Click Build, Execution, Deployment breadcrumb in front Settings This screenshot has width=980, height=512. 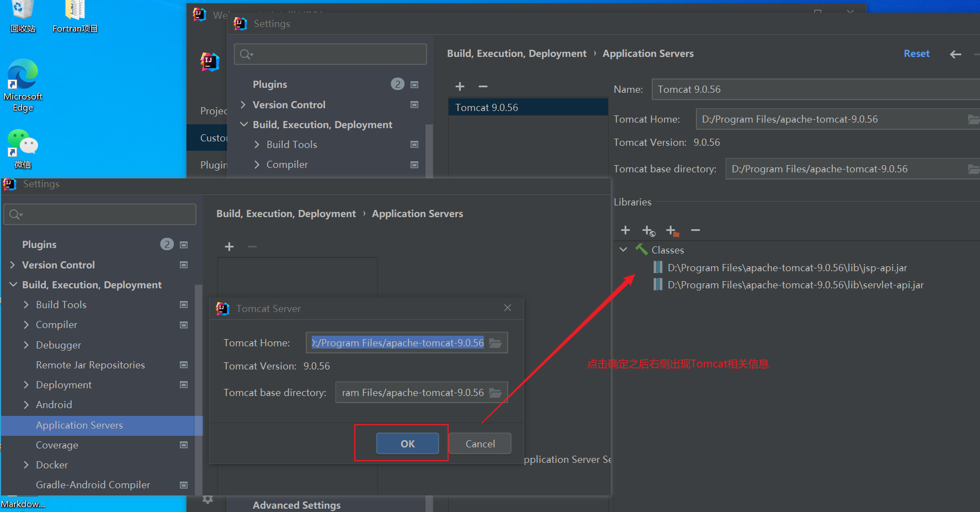pos(286,214)
